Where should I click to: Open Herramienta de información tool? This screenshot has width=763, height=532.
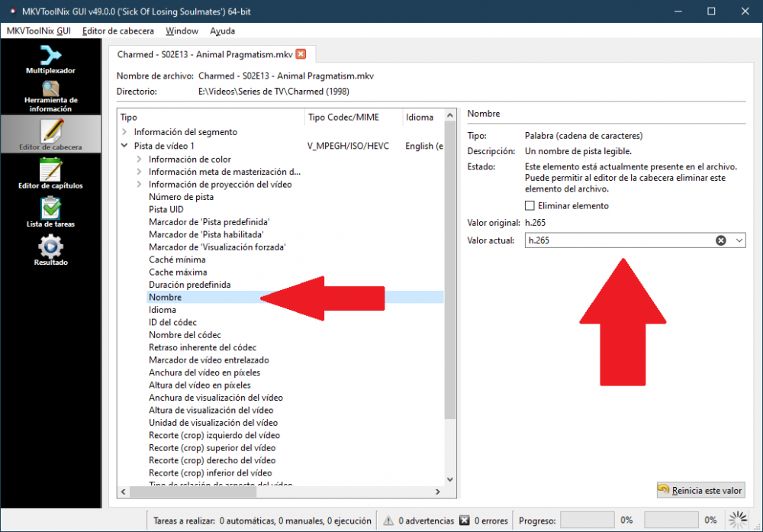50,96
